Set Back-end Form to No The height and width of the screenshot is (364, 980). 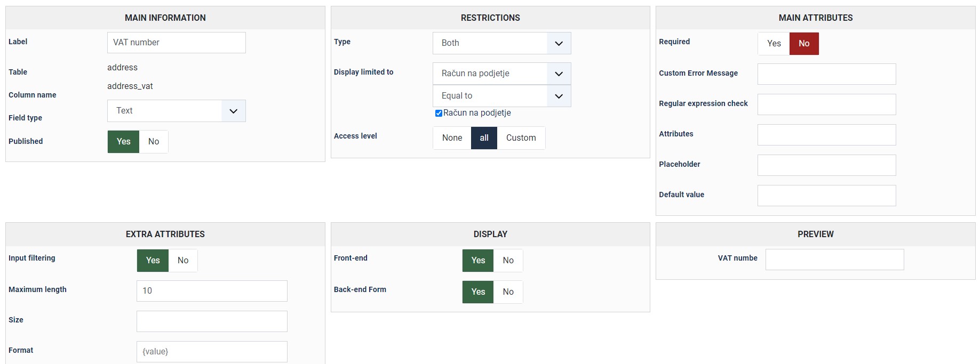click(x=508, y=292)
